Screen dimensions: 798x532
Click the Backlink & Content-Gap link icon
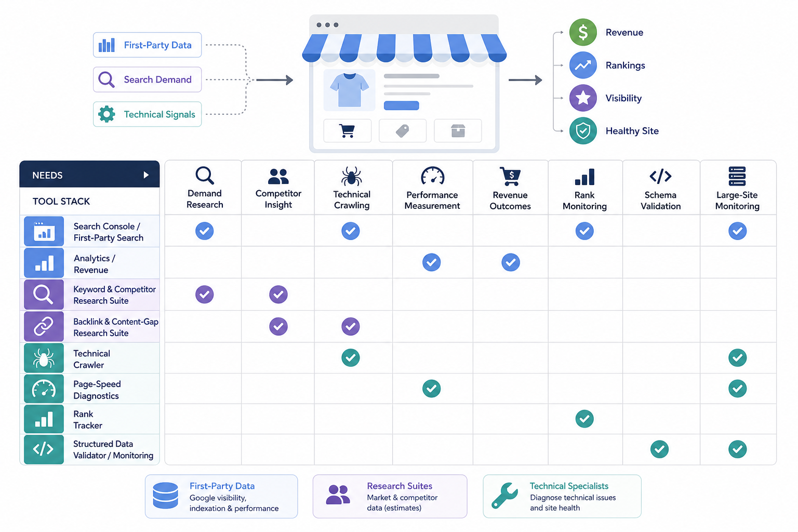[x=44, y=326]
